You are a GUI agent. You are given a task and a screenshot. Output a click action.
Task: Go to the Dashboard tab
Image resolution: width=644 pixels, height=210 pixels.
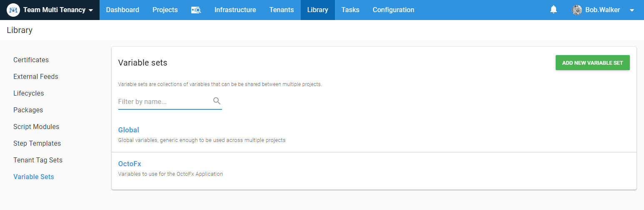(x=122, y=10)
